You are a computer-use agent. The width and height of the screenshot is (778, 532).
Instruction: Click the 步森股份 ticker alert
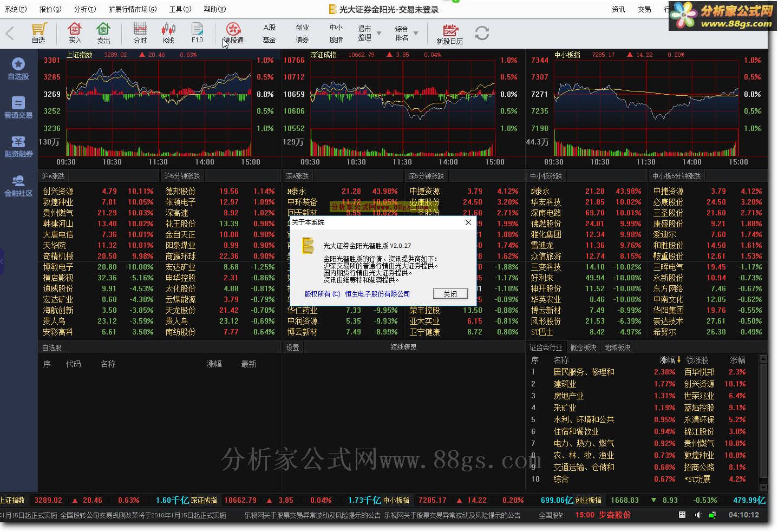614,515
